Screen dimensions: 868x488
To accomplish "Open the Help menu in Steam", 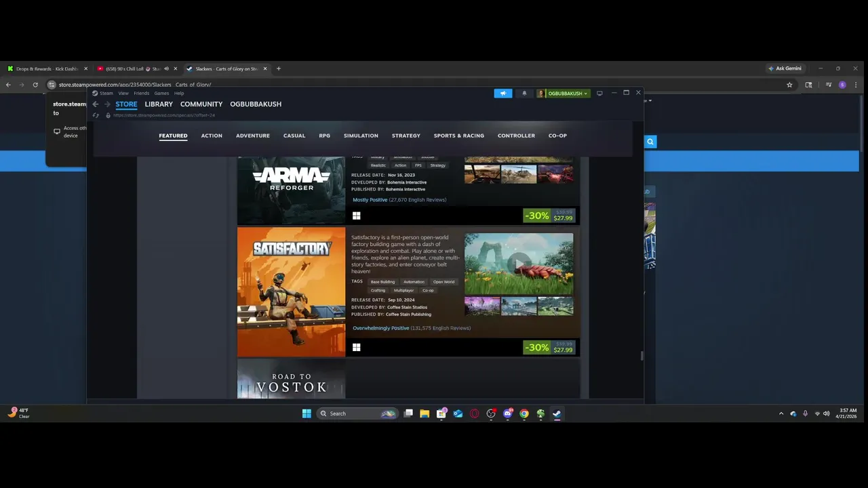I will 179,93.
